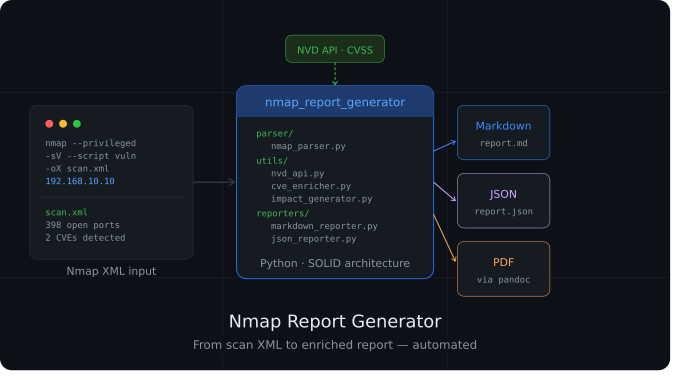Click 'Python · SOLID architecture' text
The width and height of the screenshot is (680, 380).
click(x=335, y=263)
